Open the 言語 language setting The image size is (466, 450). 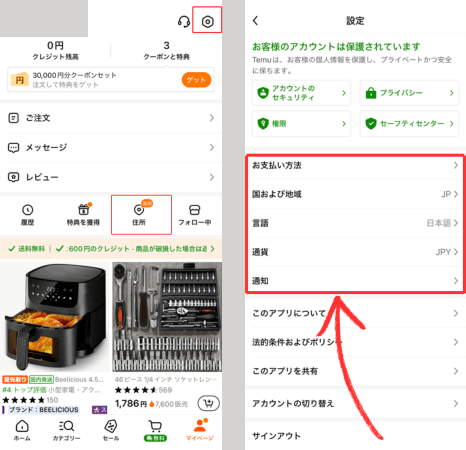point(355,223)
